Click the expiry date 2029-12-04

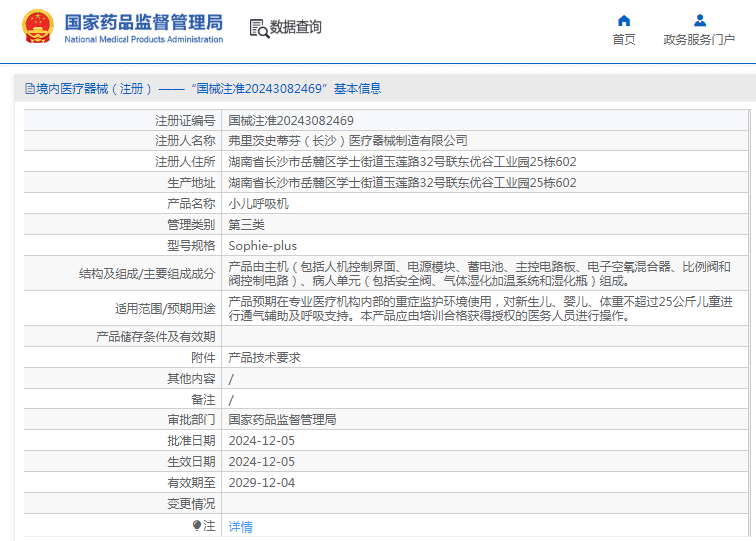(x=261, y=482)
